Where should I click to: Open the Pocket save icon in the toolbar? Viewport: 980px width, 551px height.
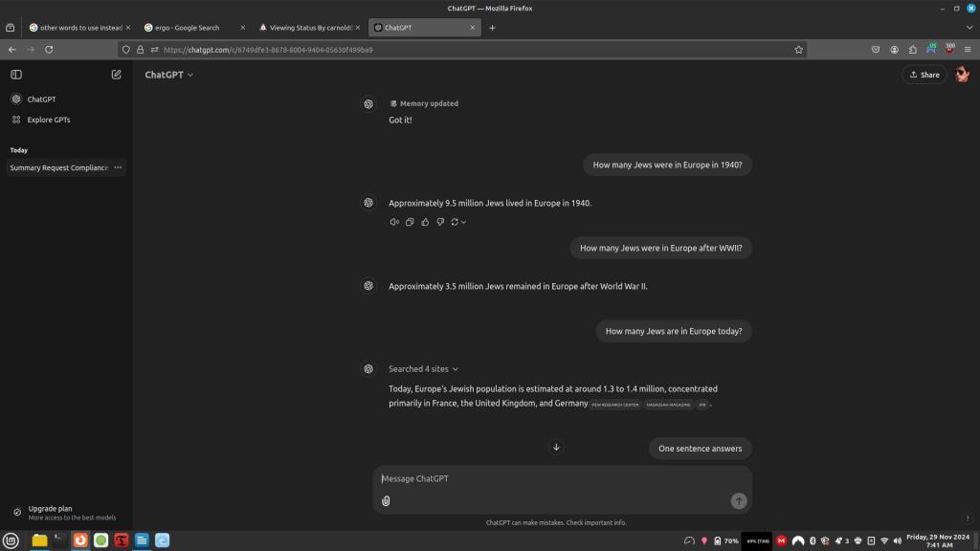pyautogui.click(x=876, y=50)
